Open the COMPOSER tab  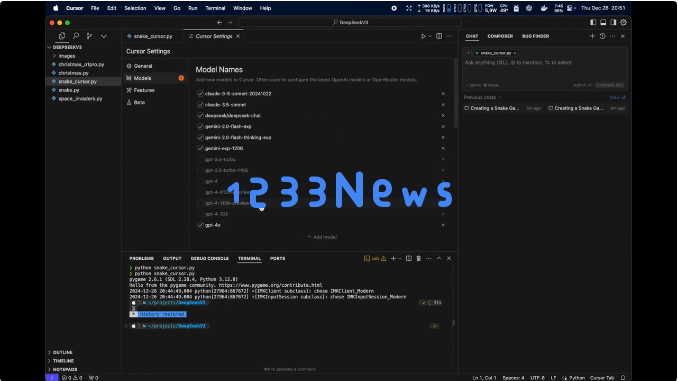coord(500,36)
